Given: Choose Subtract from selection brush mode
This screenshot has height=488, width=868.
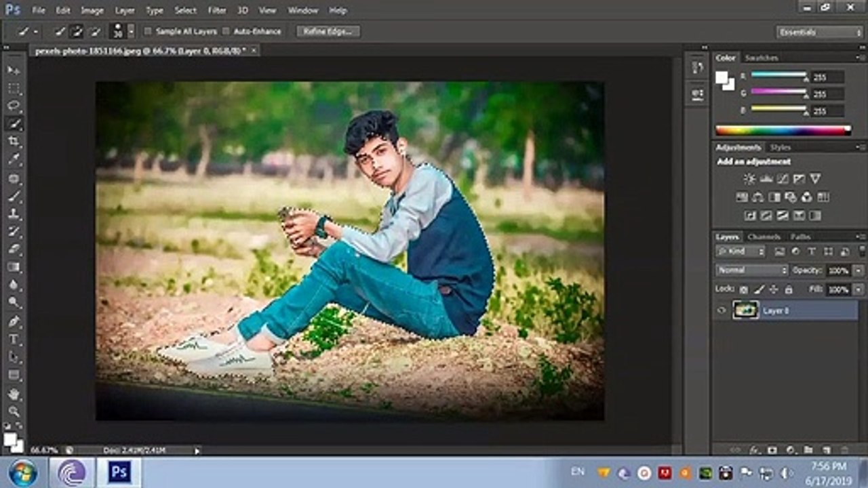Looking at the screenshot, I should [95, 31].
